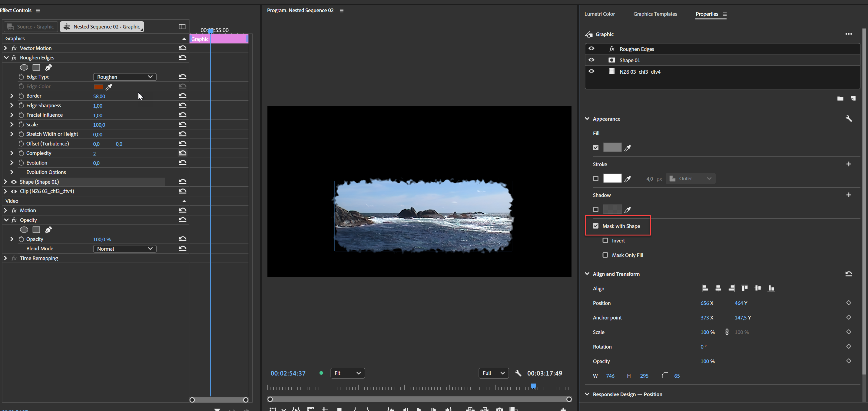Click the Export Frame camera icon
The width and height of the screenshot is (868, 411).
(x=499, y=409)
